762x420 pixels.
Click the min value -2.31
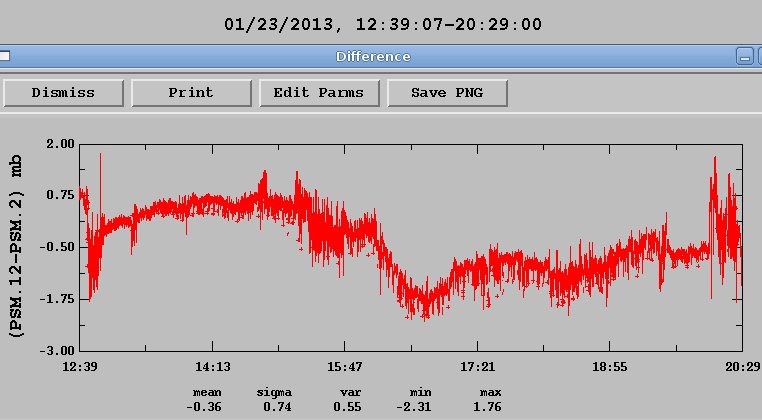point(414,407)
